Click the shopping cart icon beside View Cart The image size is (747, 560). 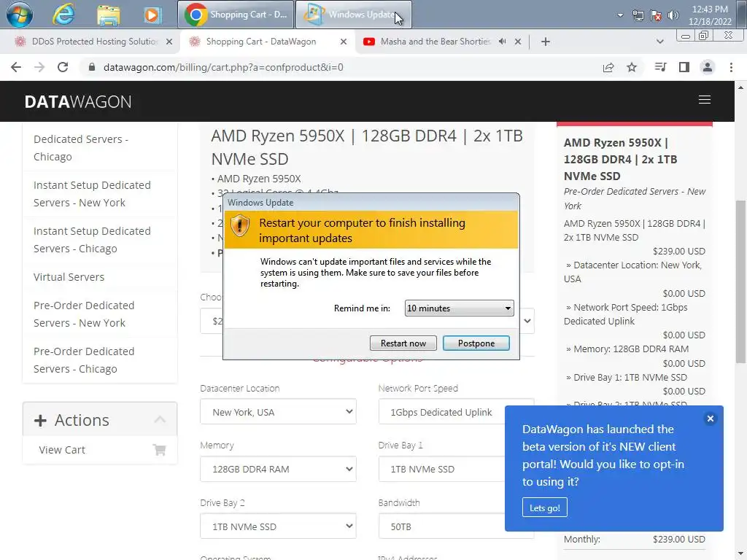coord(159,449)
